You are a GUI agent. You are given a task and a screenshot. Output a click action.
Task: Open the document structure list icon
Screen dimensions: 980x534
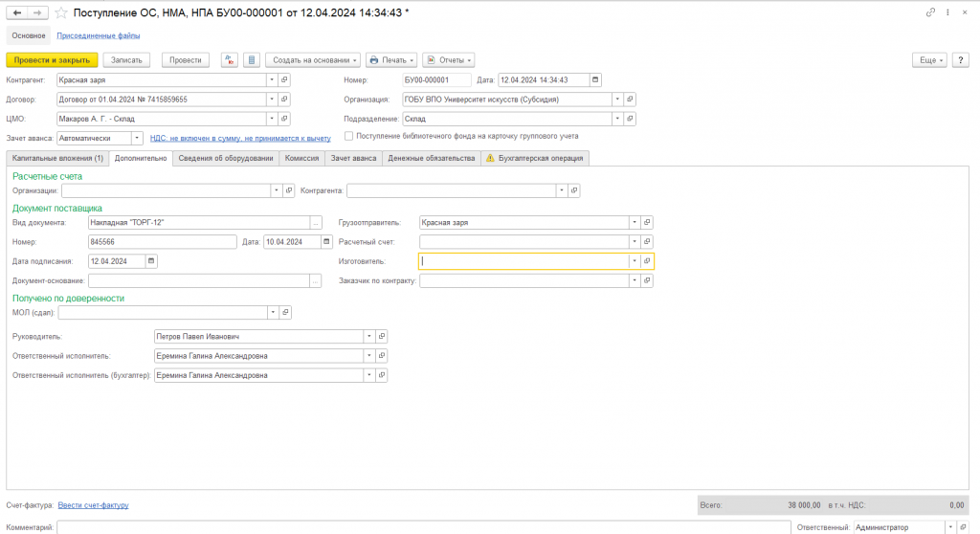coord(252,60)
